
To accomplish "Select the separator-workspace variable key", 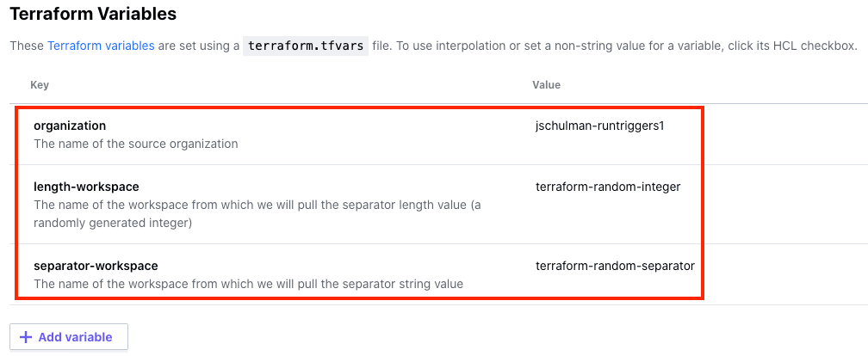I will (x=96, y=266).
